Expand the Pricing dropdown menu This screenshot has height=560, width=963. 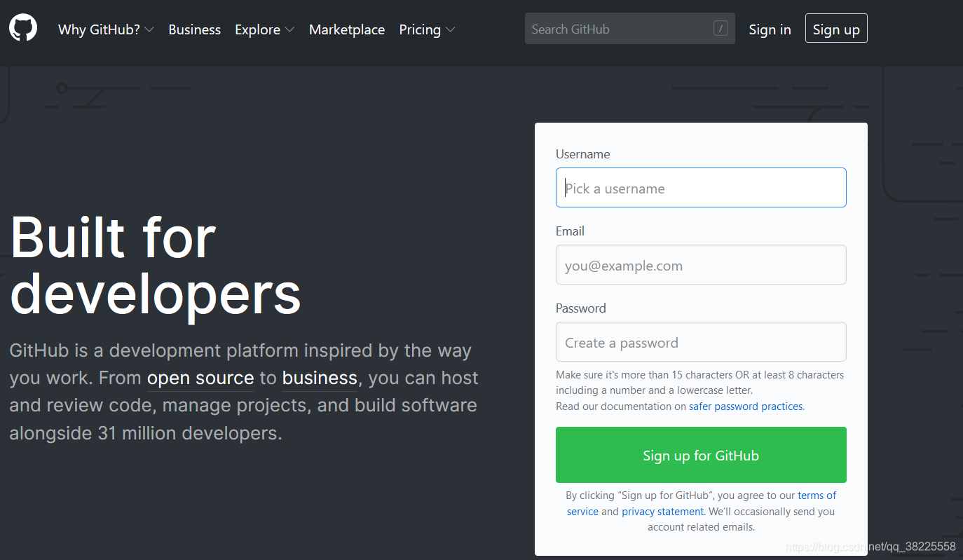[x=427, y=29]
